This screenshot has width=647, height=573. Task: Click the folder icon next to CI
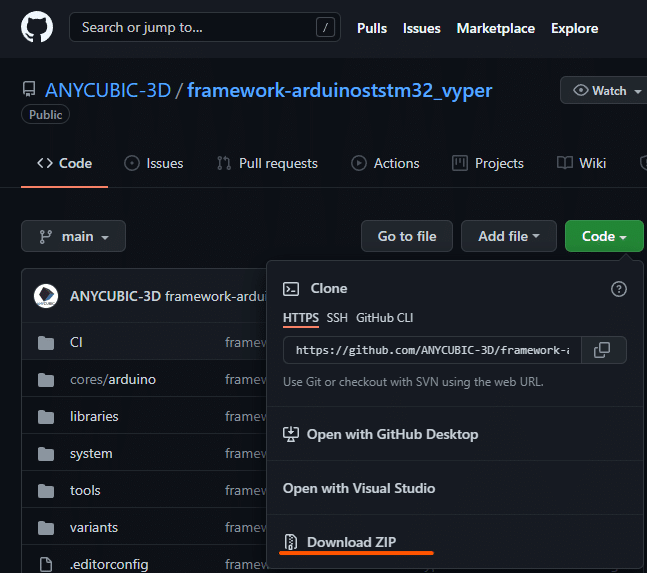[46, 342]
